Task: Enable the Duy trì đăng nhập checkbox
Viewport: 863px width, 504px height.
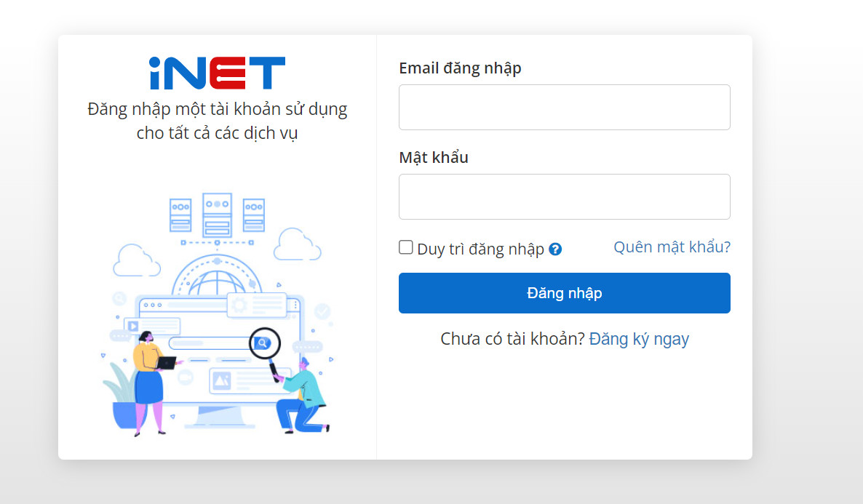Action: click(405, 247)
